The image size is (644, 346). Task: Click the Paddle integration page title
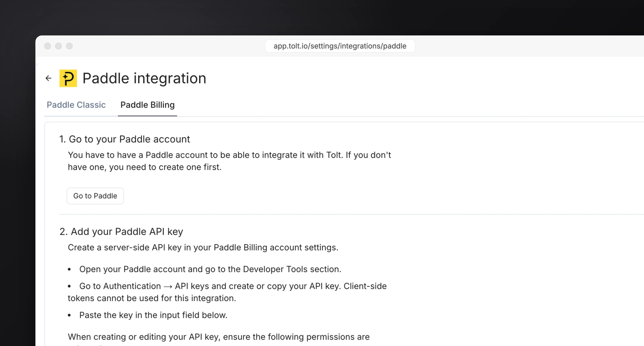(x=144, y=78)
